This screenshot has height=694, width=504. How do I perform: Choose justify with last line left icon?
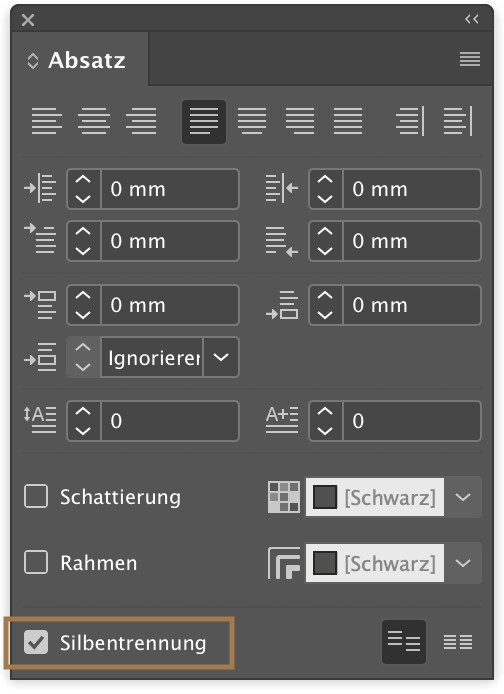point(204,122)
